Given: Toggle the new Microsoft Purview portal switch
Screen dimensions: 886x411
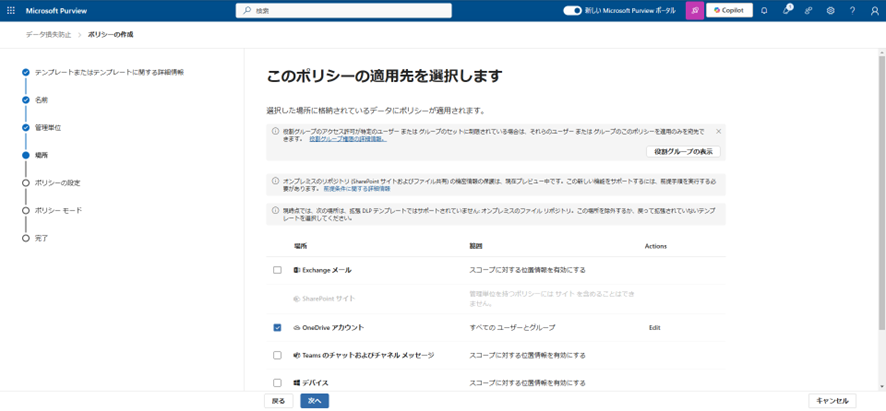Looking at the screenshot, I should coord(572,11).
